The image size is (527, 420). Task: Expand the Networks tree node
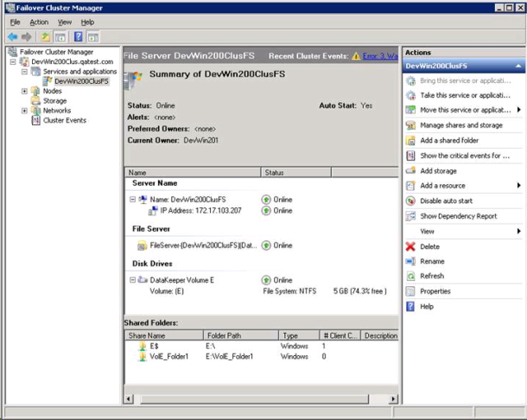tap(24, 111)
